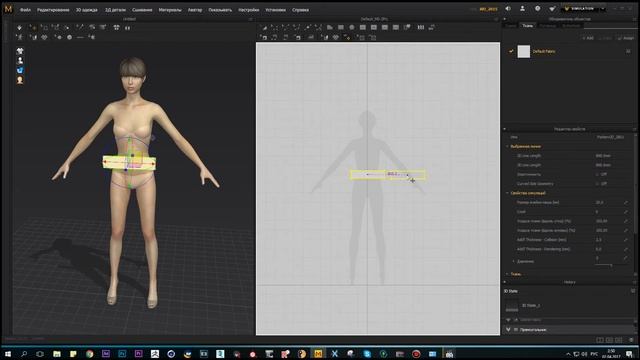Open Photoshop from the taskbar
640x360 pixels.
pyautogui.click(x=122, y=353)
